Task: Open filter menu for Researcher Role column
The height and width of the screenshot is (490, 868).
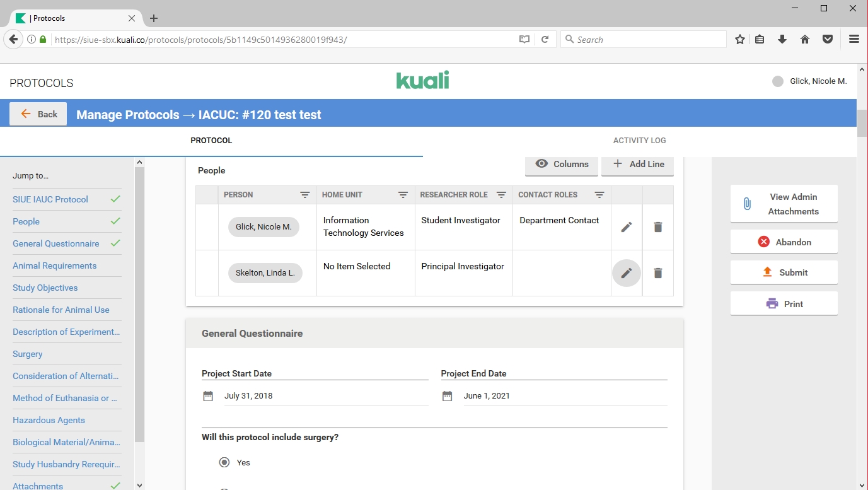Action: point(501,195)
